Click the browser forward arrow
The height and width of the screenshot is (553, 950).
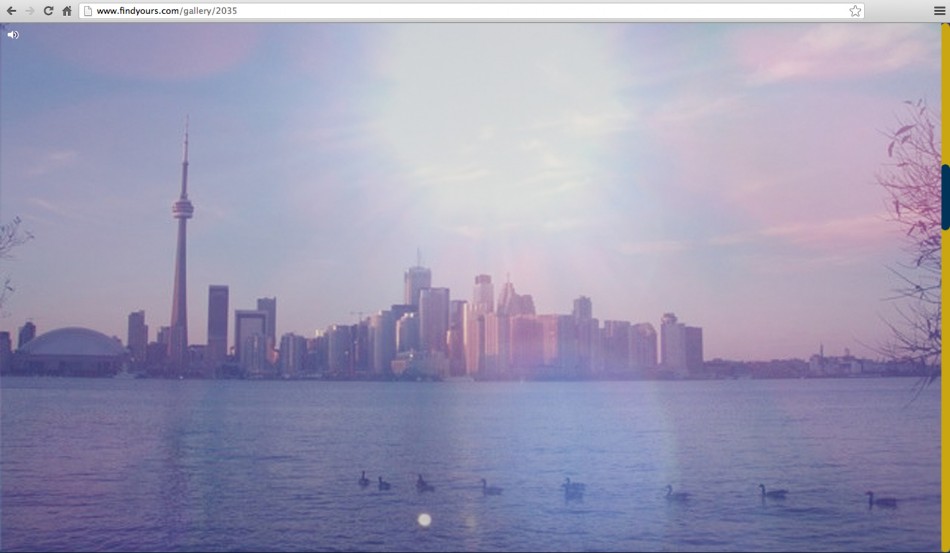tap(29, 11)
